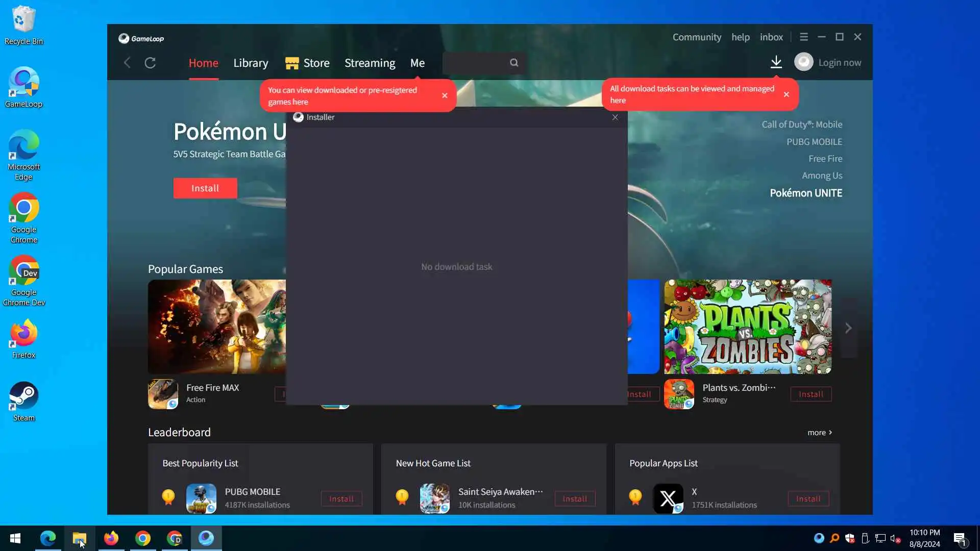980x551 pixels.
Task: Click the download manager arrow icon
Action: click(x=776, y=62)
